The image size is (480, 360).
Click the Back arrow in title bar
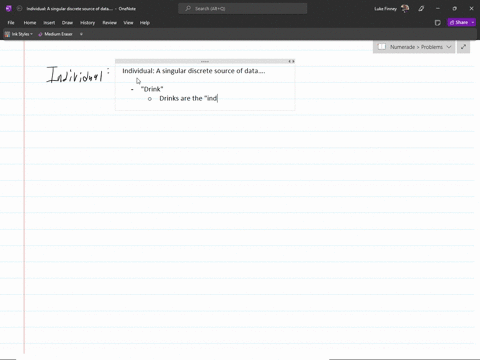pyautogui.click(x=19, y=9)
